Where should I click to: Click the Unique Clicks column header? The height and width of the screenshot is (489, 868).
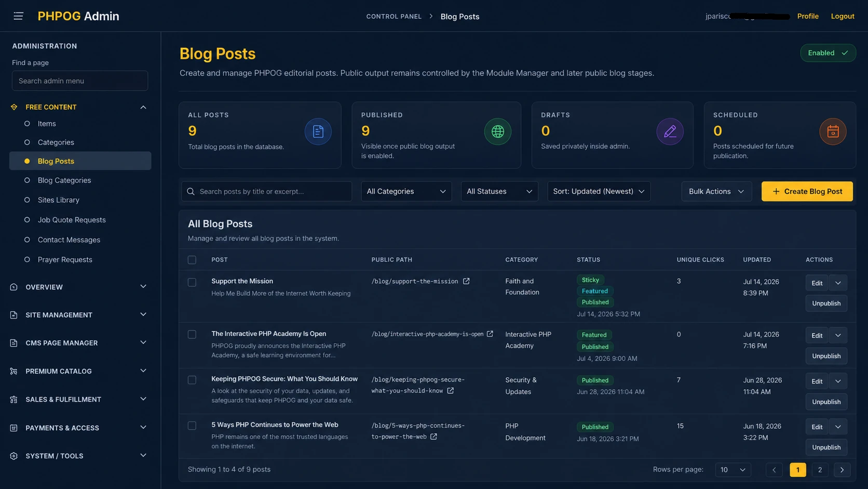(x=700, y=260)
